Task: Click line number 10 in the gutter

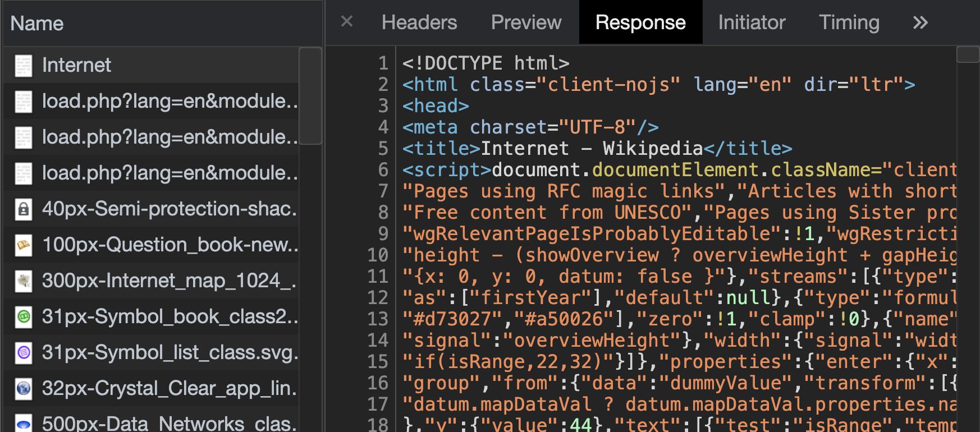Action: pyautogui.click(x=378, y=255)
